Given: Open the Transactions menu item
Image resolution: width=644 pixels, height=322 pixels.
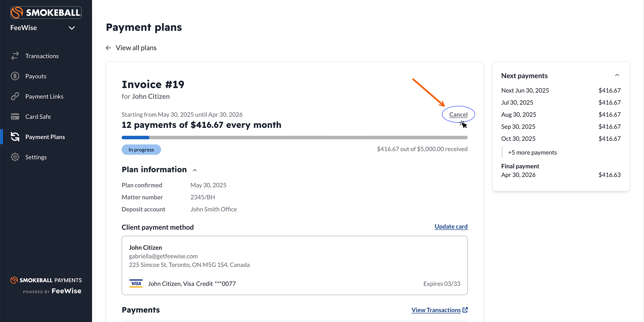Looking at the screenshot, I should tap(42, 56).
